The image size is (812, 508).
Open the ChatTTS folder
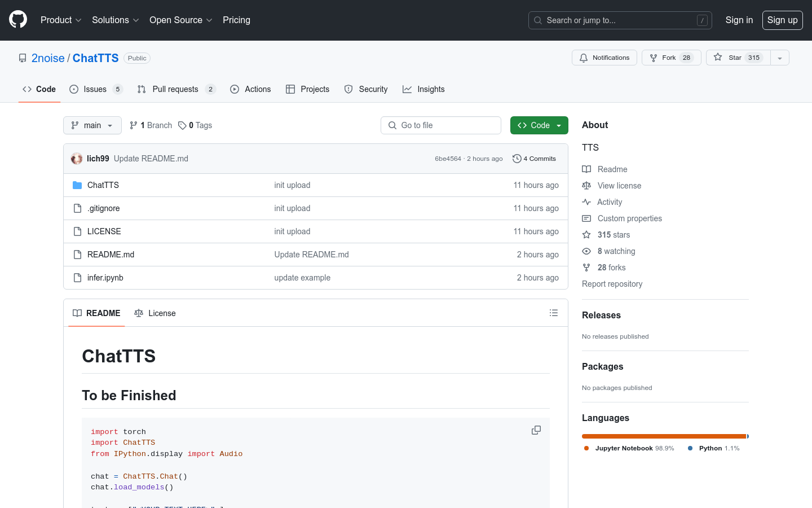(103, 185)
